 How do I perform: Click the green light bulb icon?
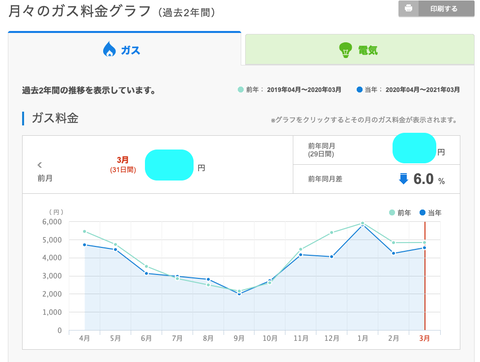click(x=345, y=50)
